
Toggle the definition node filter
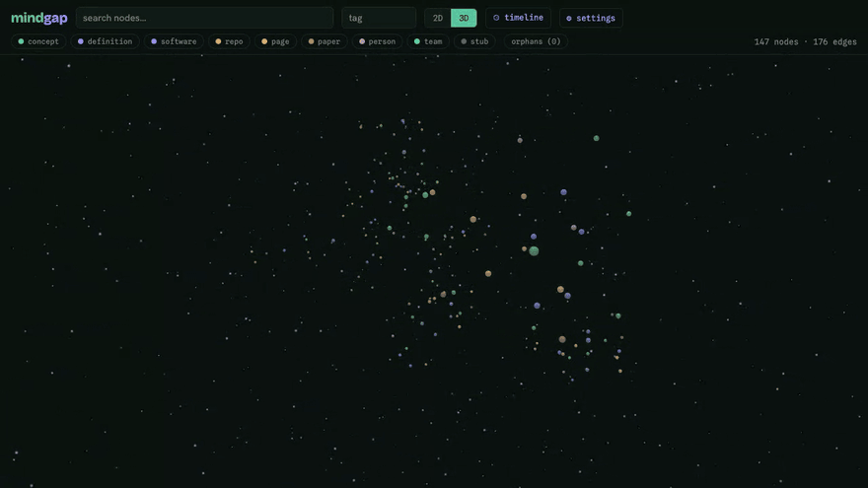106,41
